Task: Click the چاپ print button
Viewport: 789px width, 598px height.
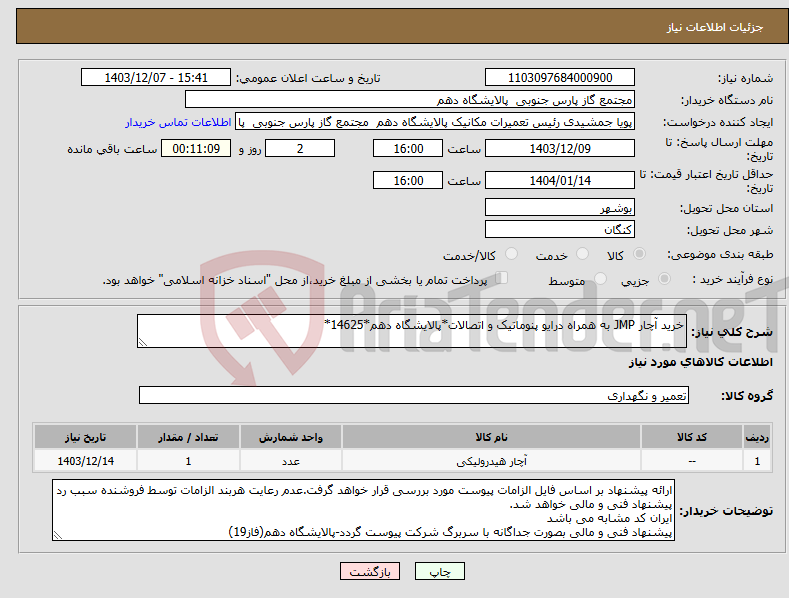Action: coord(440,571)
